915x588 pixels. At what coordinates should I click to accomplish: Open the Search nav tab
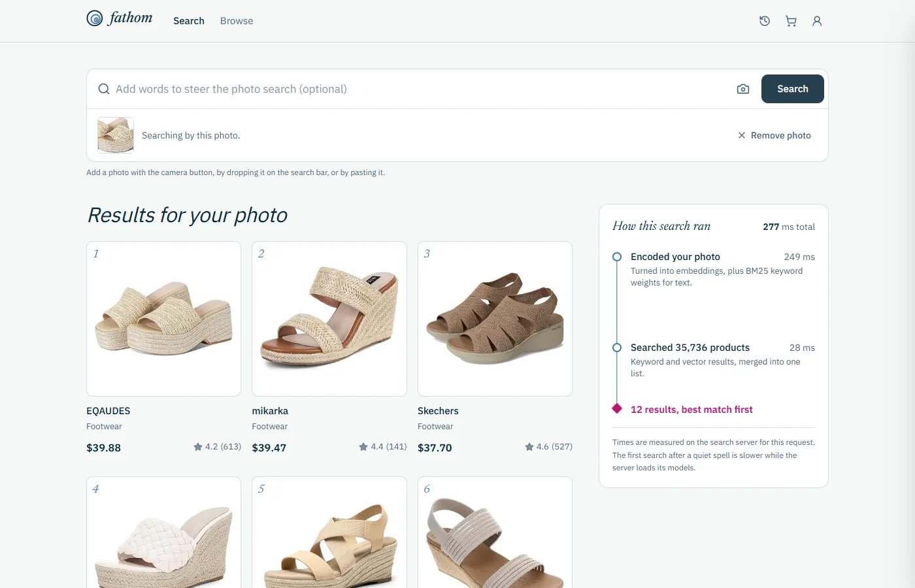coord(189,21)
